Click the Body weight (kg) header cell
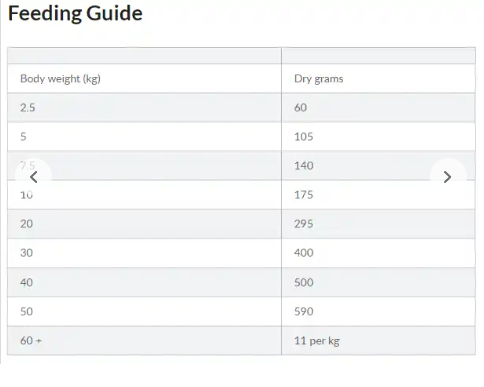 click(144, 79)
